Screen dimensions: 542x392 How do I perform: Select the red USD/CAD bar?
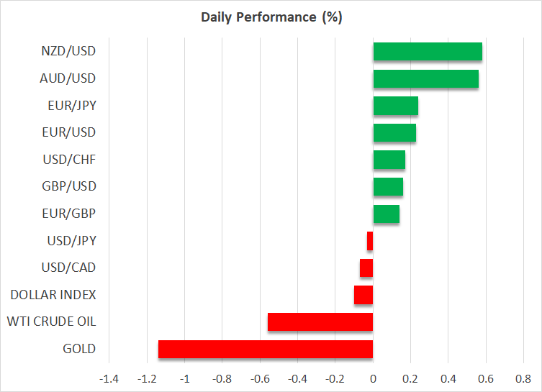point(366,268)
